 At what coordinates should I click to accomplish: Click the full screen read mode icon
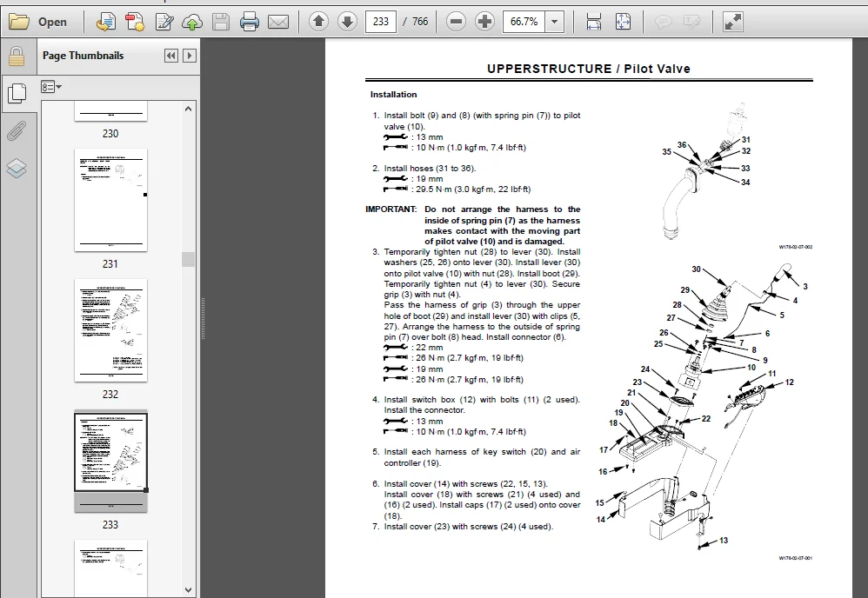coord(732,22)
